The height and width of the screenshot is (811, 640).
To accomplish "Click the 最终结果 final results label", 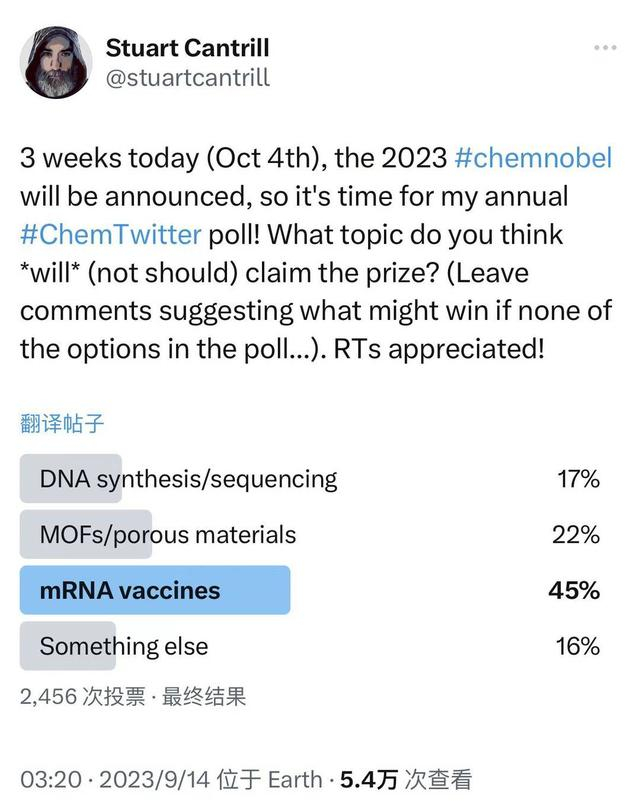I will [204, 696].
